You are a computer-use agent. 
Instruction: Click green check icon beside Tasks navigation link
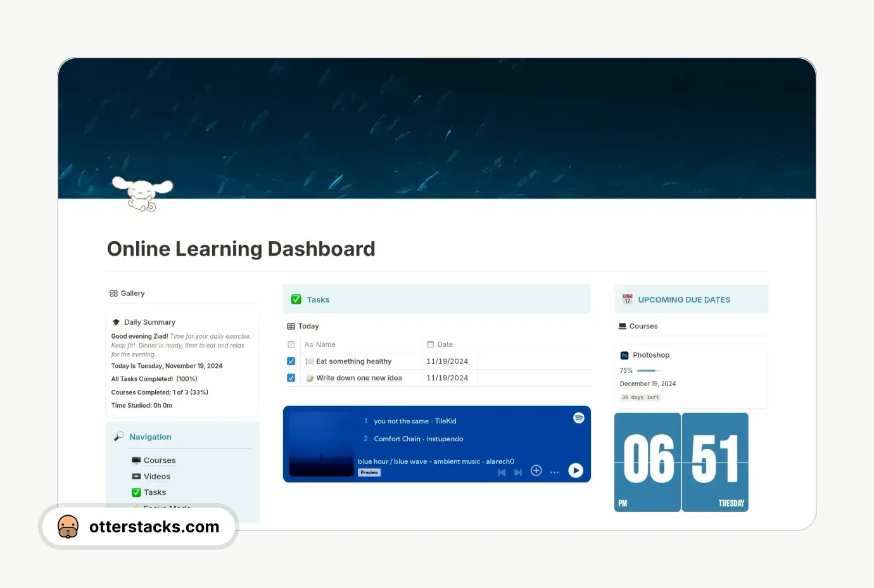click(136, 492)
